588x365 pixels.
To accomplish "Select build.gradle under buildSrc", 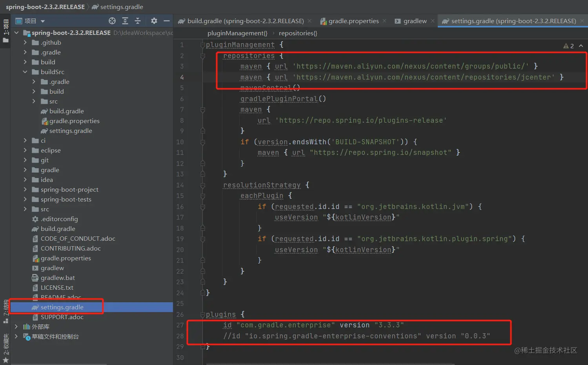I will (x=62, y=111).
